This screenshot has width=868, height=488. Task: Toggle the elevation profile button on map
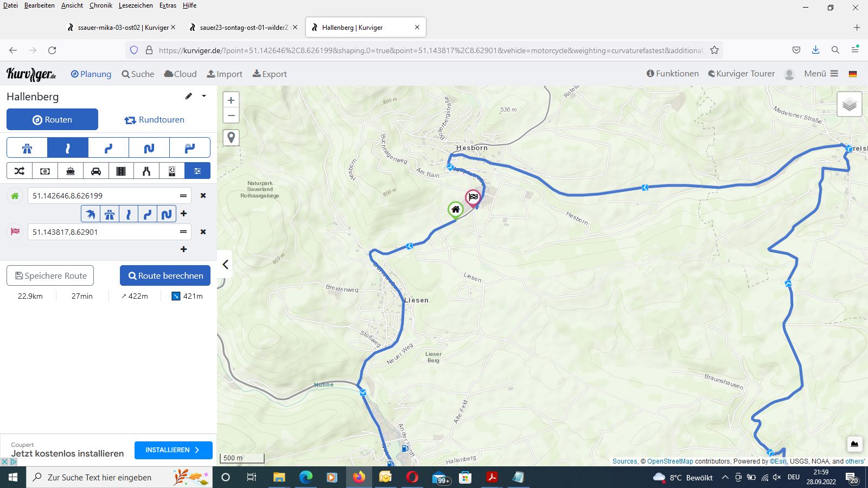coord(854,444)
